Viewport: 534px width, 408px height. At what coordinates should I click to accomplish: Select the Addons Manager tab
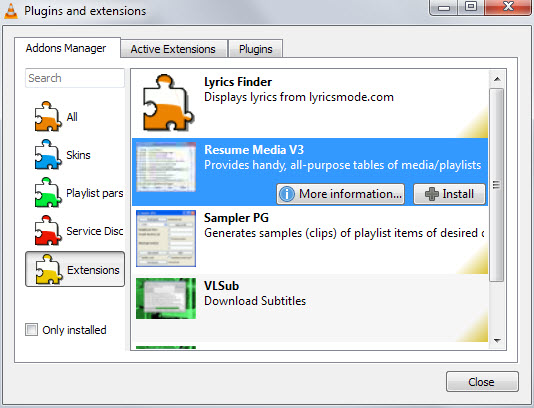click(66, 48)
